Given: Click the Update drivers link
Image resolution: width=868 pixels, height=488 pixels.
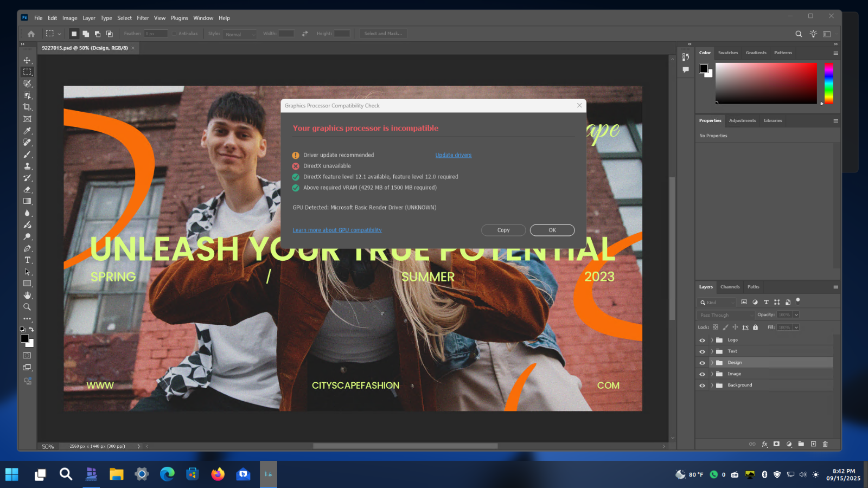Looking at the screenshot, I should click(453, 155).
